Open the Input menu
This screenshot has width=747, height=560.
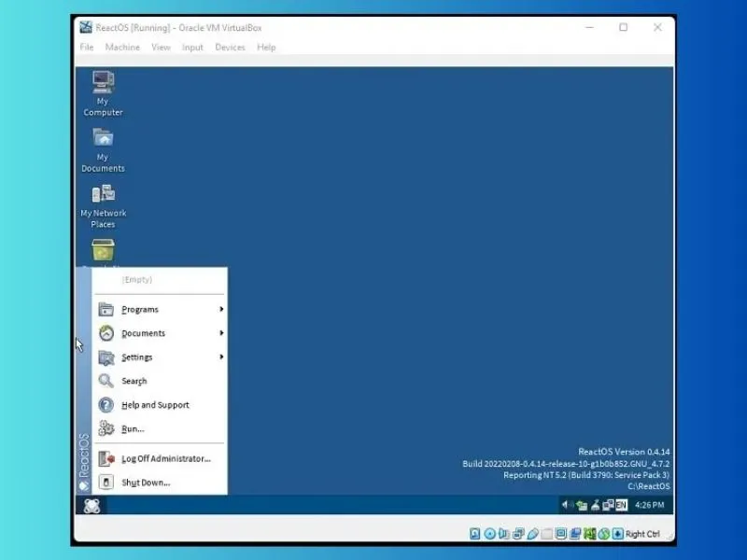(x=192, y=48)
